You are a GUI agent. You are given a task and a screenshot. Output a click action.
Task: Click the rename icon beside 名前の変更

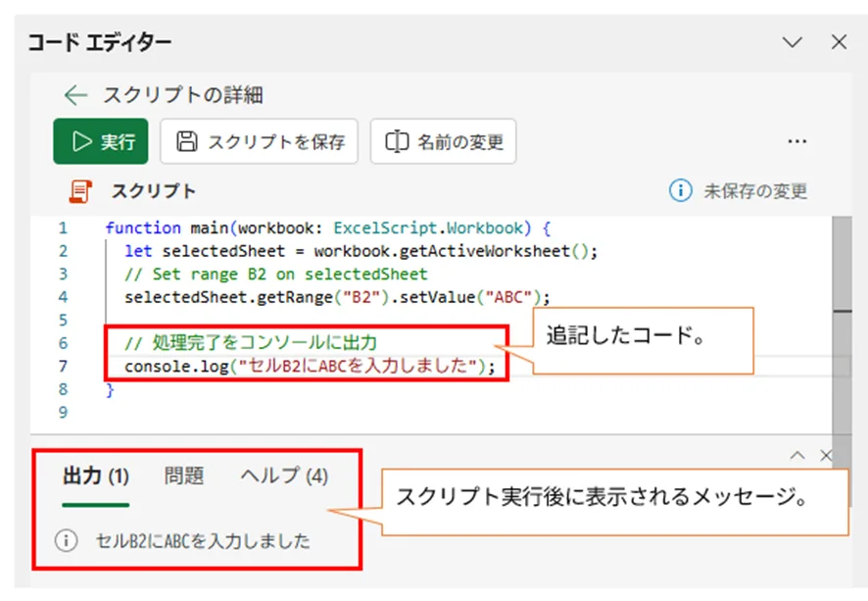tap(396, 141)
